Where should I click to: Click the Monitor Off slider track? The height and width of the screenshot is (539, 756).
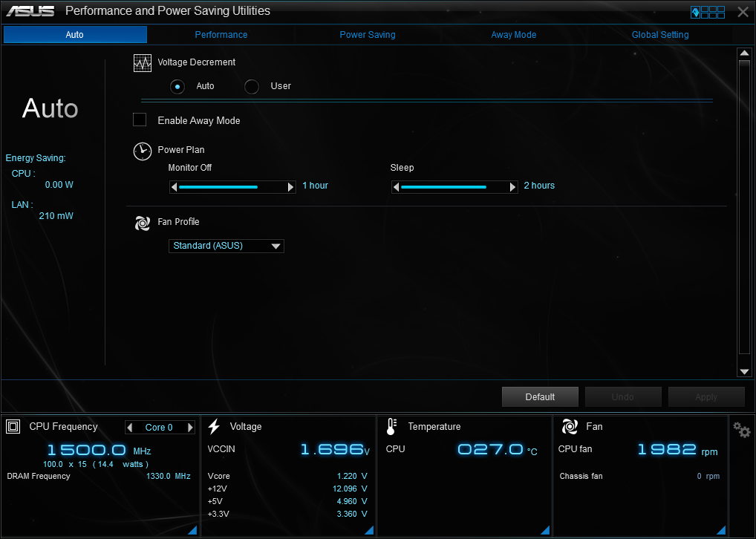pos(232,187)
